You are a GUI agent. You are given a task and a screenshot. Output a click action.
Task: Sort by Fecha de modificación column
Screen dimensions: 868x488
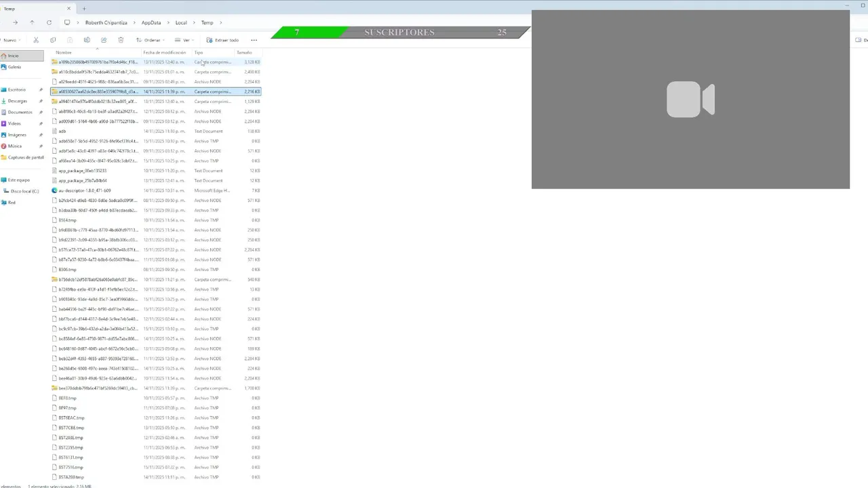click(164, 52)
